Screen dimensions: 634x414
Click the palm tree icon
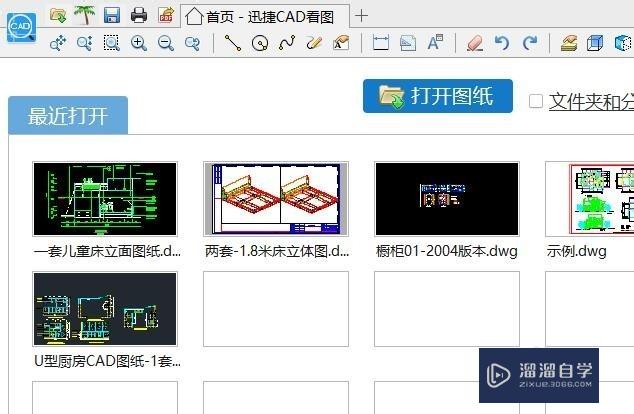click(x=85, y=15)
